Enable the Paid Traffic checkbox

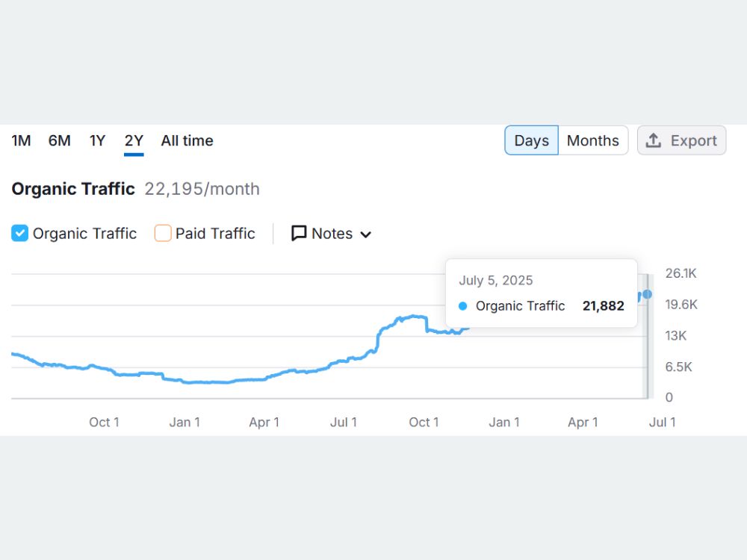point(162,233)
